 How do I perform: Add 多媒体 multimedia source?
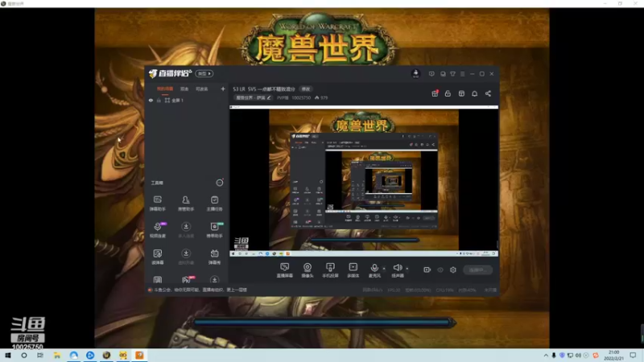coord(353,270)
